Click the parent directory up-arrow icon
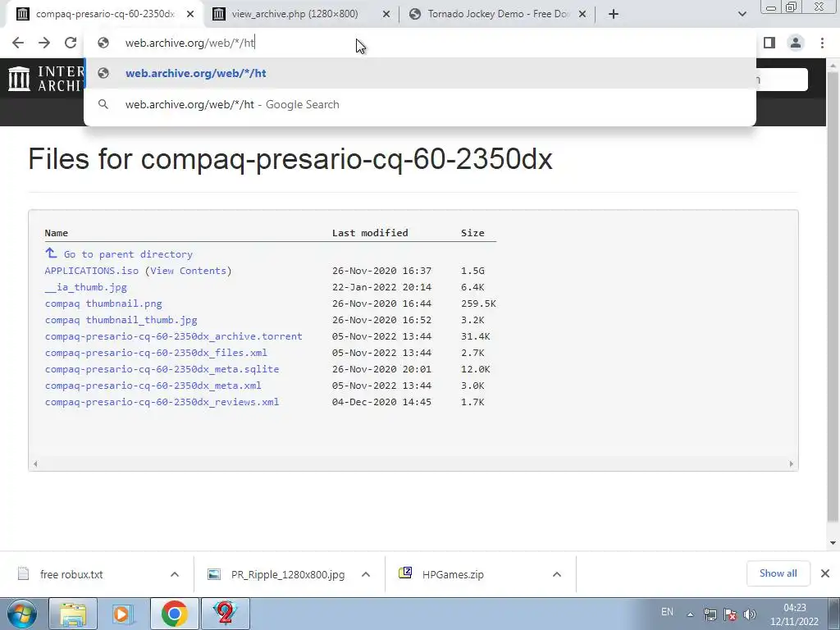Image resolution: width=840 pixels, height=630 pixels. 51,253
